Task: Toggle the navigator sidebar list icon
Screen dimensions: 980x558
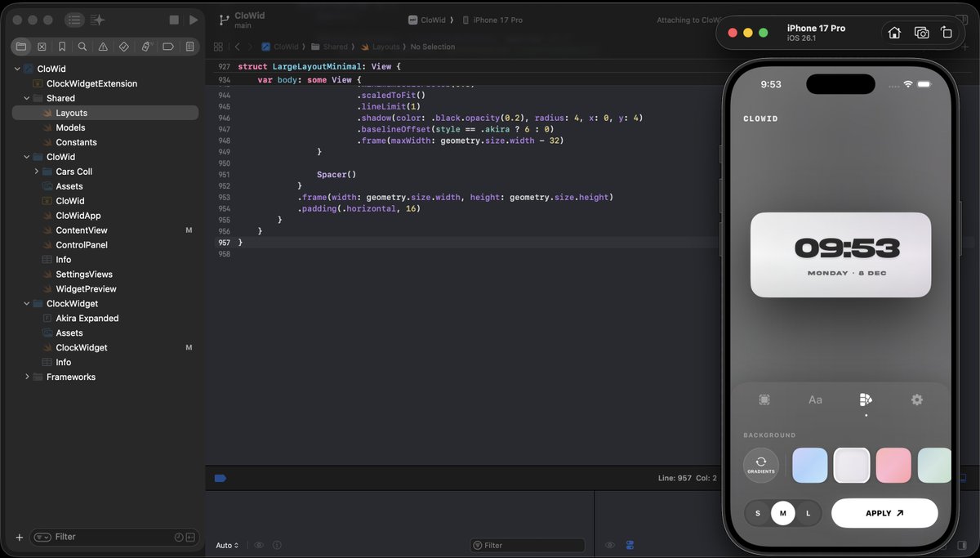Action: point(74,20)
